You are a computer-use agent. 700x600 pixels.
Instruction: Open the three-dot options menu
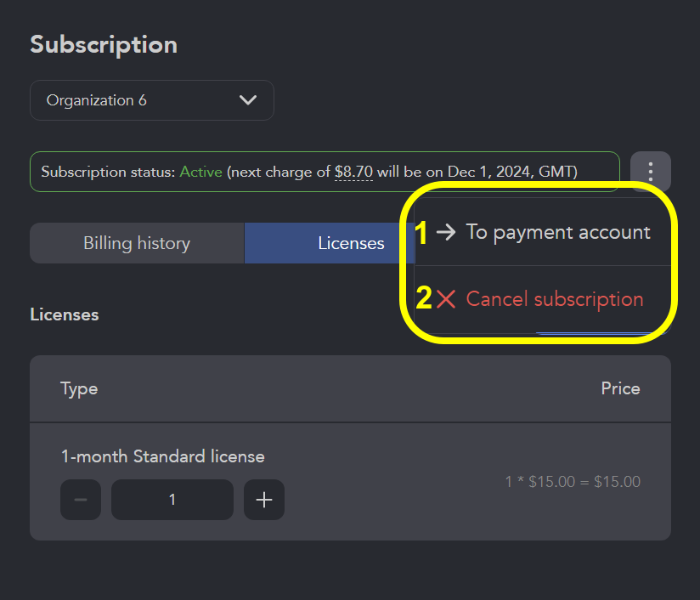click(650, 171)
